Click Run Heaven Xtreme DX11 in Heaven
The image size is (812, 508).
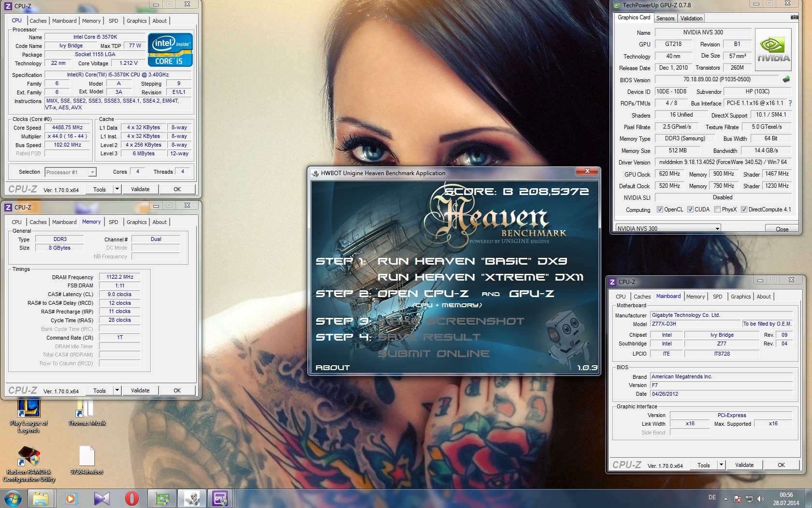point(480,277)
